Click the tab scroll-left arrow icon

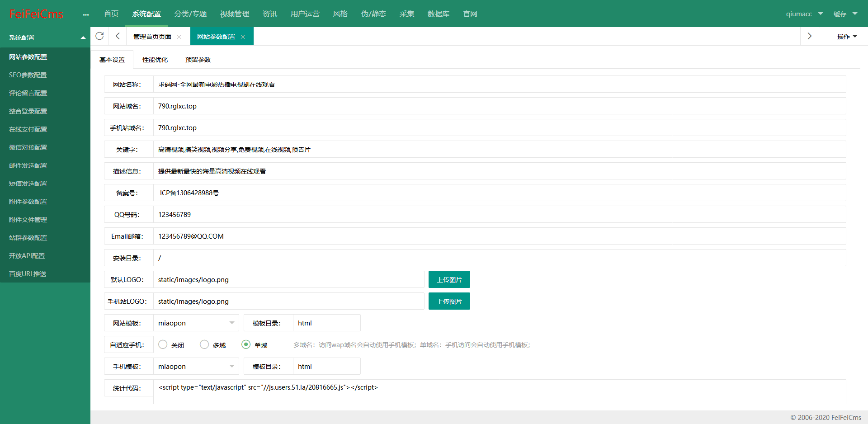coord(118,36)
